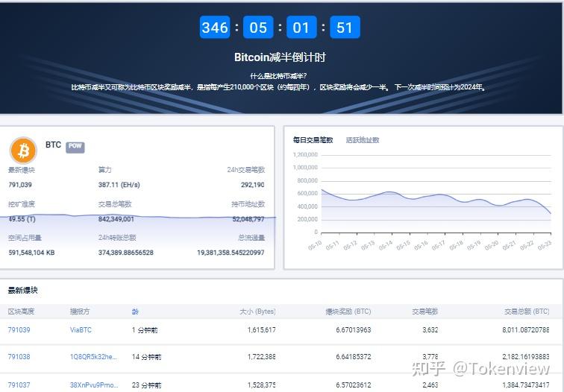
Task: Click the 交易笔数 column header
Action: (x=424, y=312)
